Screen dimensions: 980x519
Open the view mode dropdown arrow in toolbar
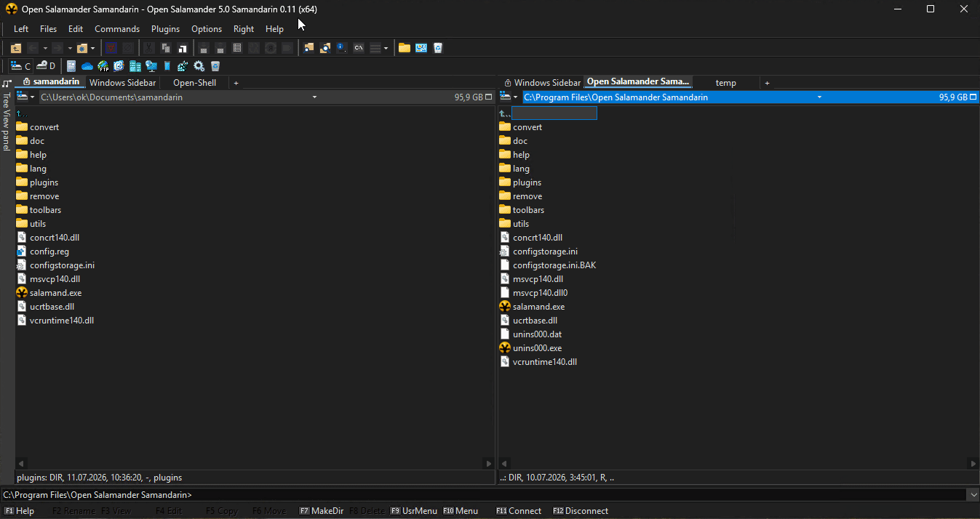coord(386,48)
